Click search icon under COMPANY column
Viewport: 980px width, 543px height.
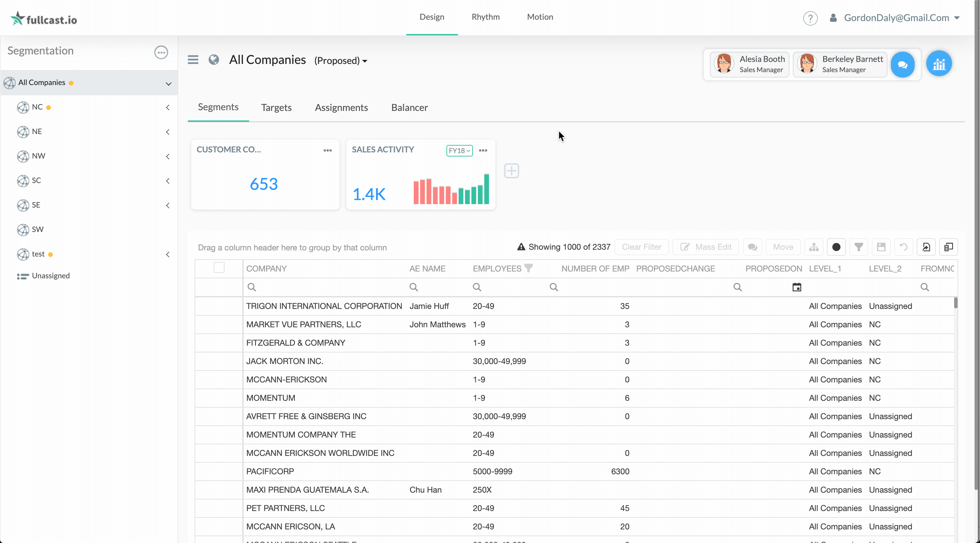click(251, 287)
